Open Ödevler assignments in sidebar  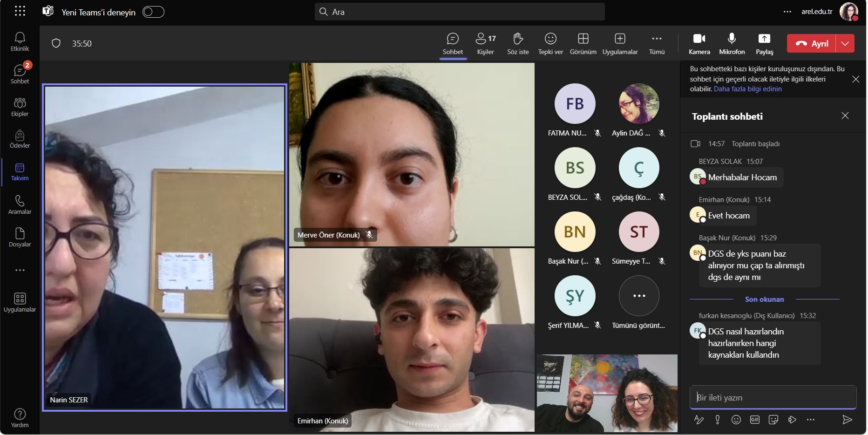point(20,139)
